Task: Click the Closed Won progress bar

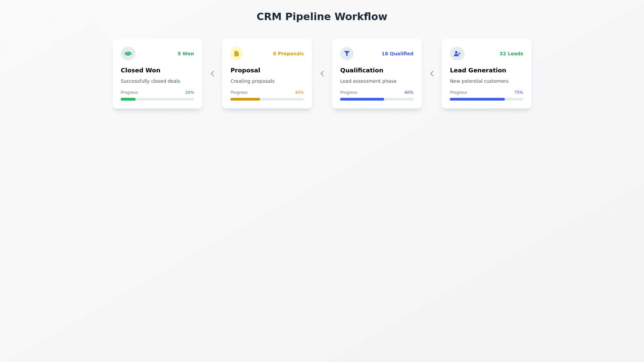Action: 157,99
